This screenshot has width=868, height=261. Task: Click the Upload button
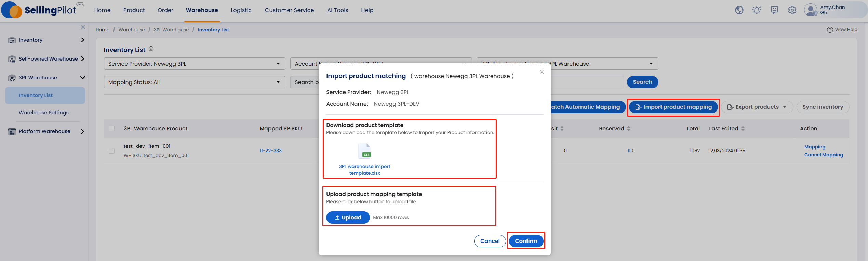(348, 218)
